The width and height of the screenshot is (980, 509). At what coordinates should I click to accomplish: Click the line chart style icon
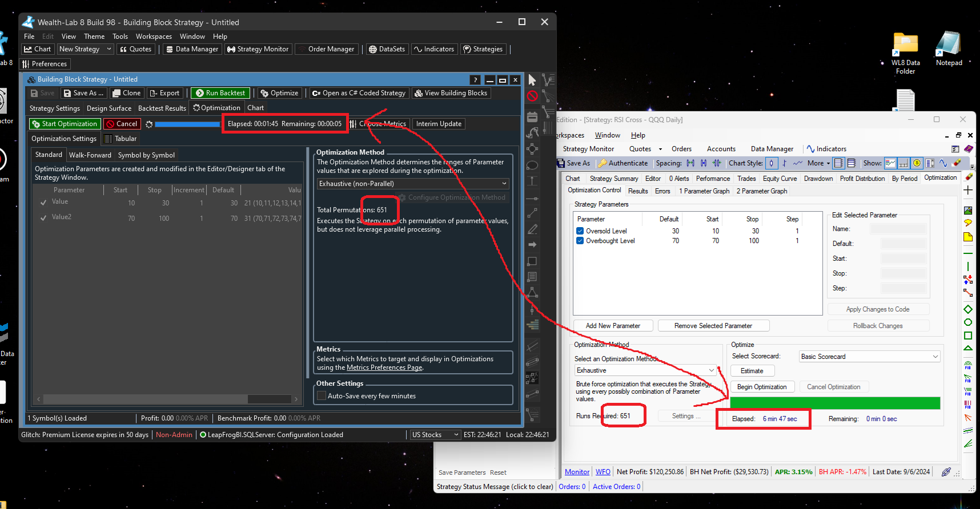798,163
